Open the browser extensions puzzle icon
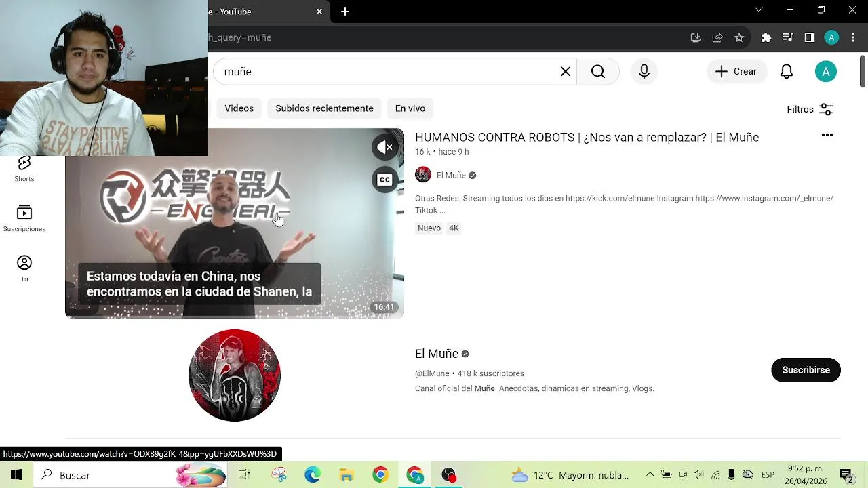 (x=766, y=37)
